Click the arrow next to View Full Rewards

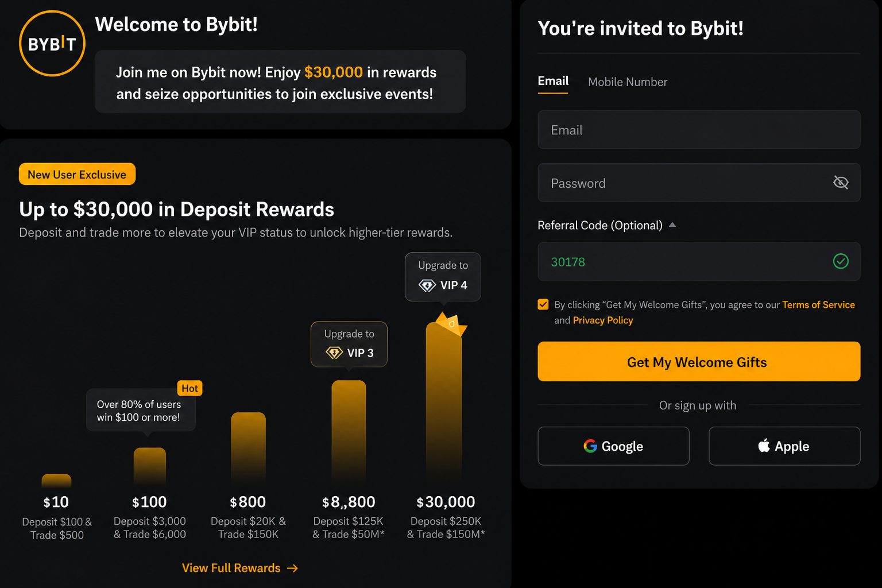293,568
